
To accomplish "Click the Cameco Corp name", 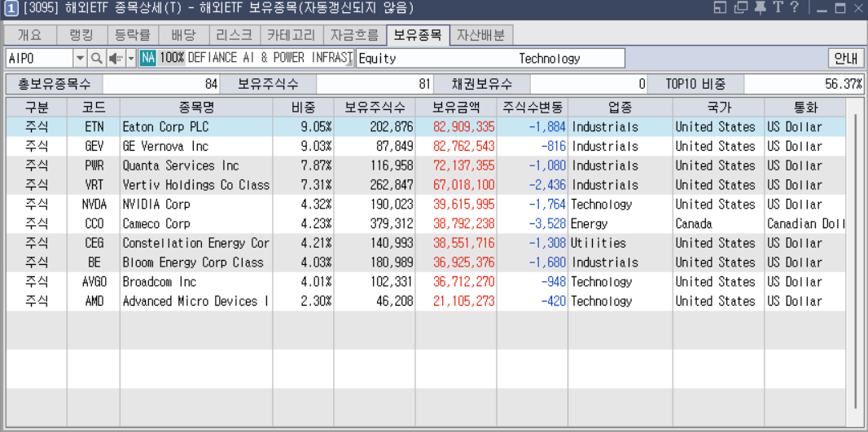I will tap(156, 224).
